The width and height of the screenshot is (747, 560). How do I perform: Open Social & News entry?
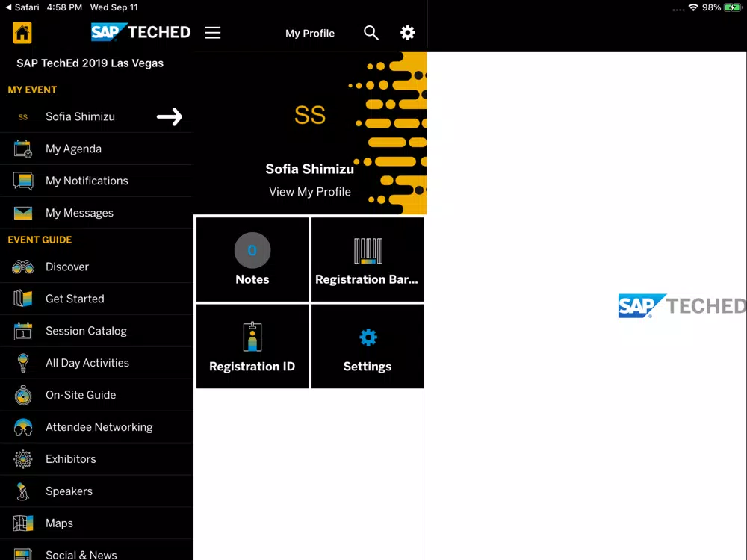coord(96,550)
